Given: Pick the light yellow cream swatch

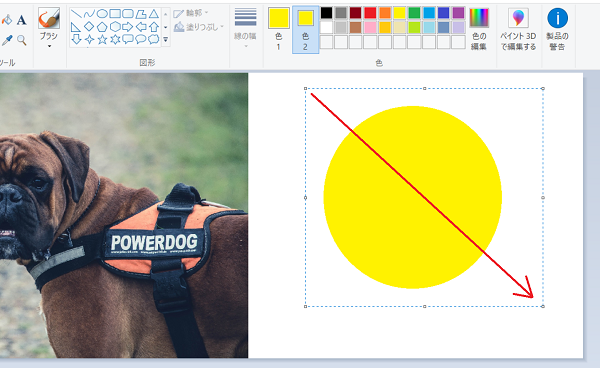Looking at the screenshot, I should [399, 28].
